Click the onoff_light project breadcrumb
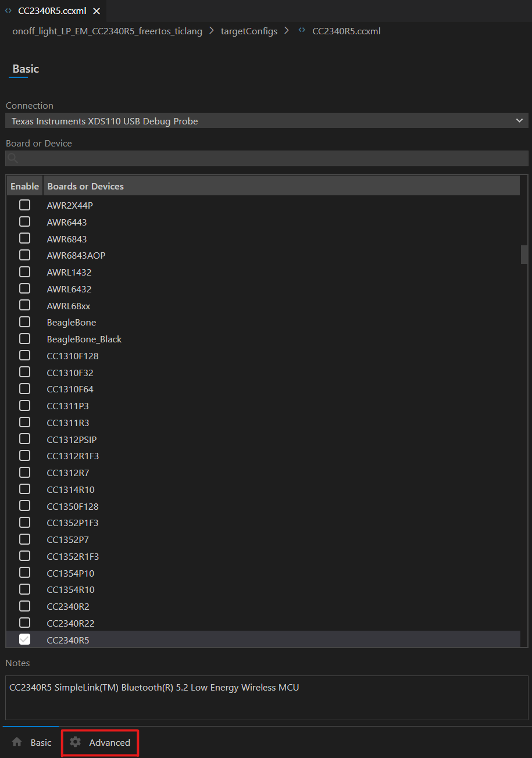This screenshot has height=758, width=532. (107, 31)
